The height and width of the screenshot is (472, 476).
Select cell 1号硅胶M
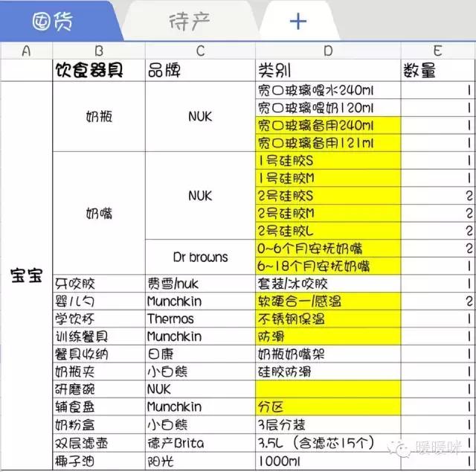pyautogui.click(x=328, y=178)
